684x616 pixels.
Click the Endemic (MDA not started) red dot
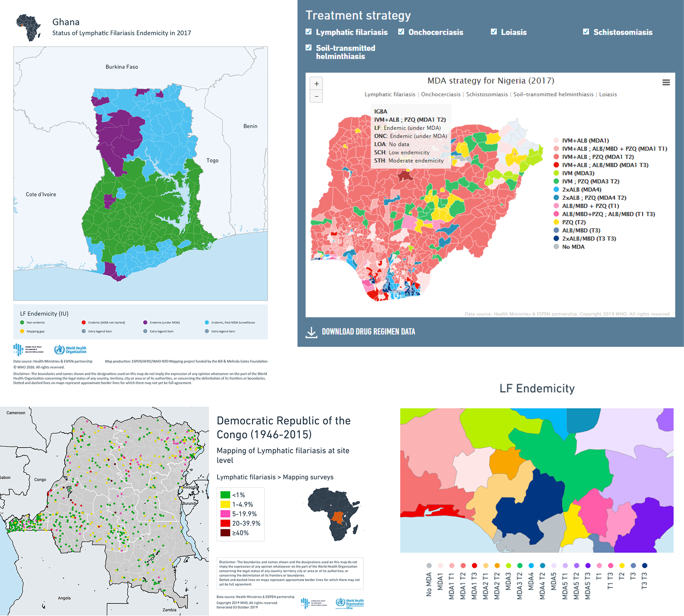(84, 322)
